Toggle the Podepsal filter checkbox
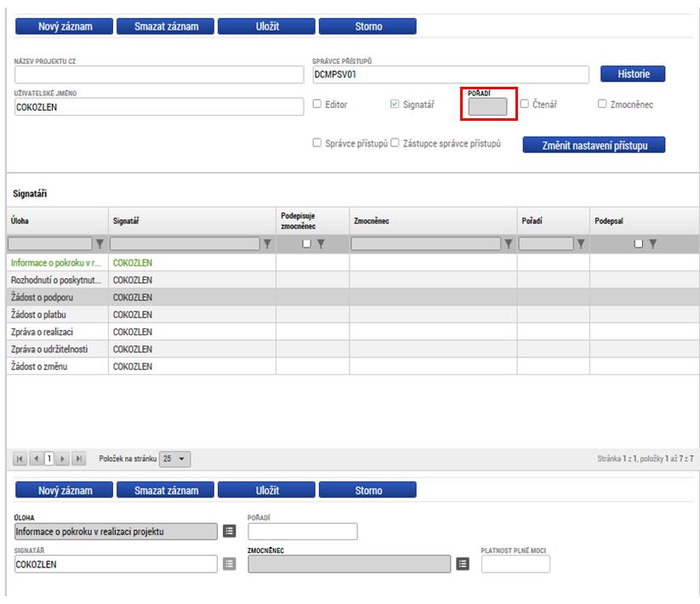This screenshot has height=604, width=700. click(x=639, y=244)
